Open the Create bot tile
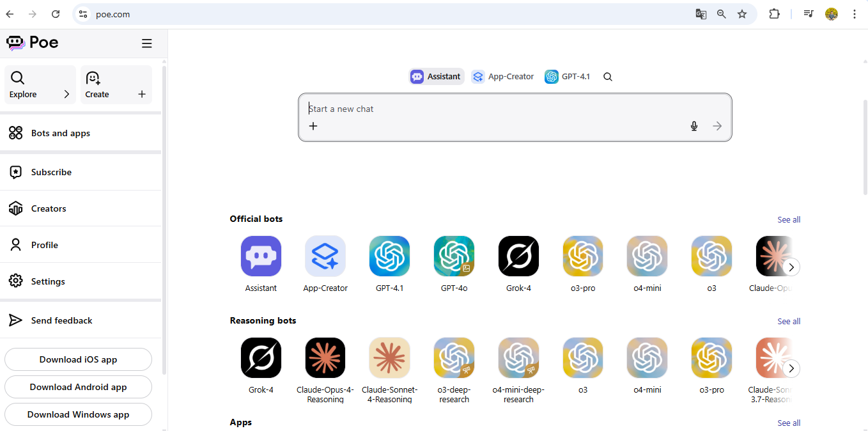Screen dimensions: 868x431 [x=116, y=84]
